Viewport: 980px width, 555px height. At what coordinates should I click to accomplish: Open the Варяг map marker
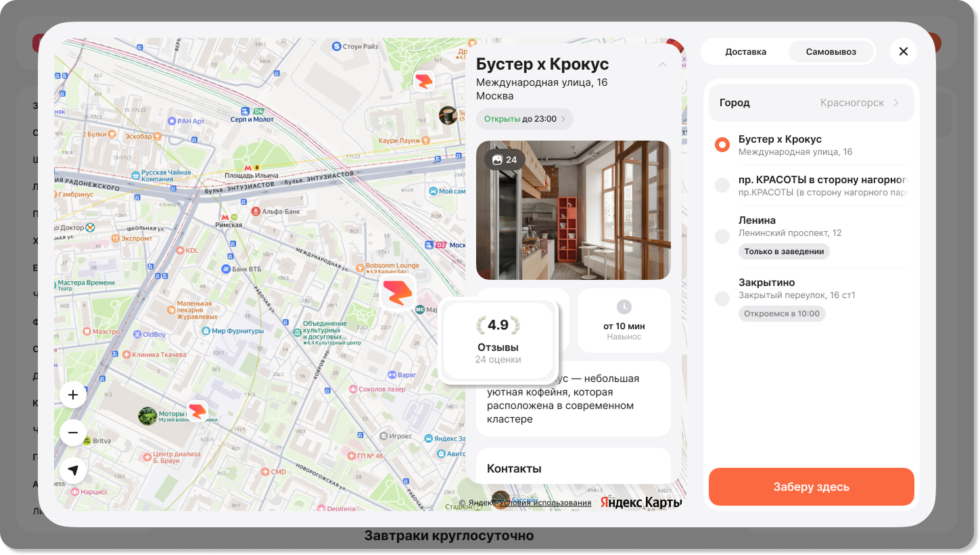click(392, 375)
